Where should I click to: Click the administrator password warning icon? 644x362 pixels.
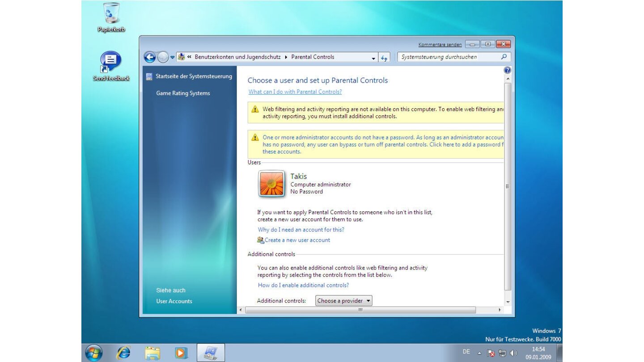(x=255, y=137)
